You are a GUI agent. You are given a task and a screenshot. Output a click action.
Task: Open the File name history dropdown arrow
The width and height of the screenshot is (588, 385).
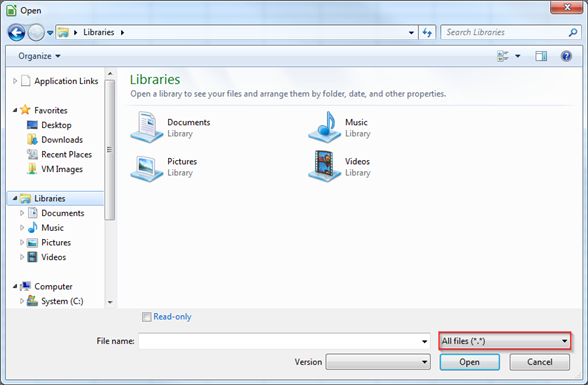click(x=424, y=341)
